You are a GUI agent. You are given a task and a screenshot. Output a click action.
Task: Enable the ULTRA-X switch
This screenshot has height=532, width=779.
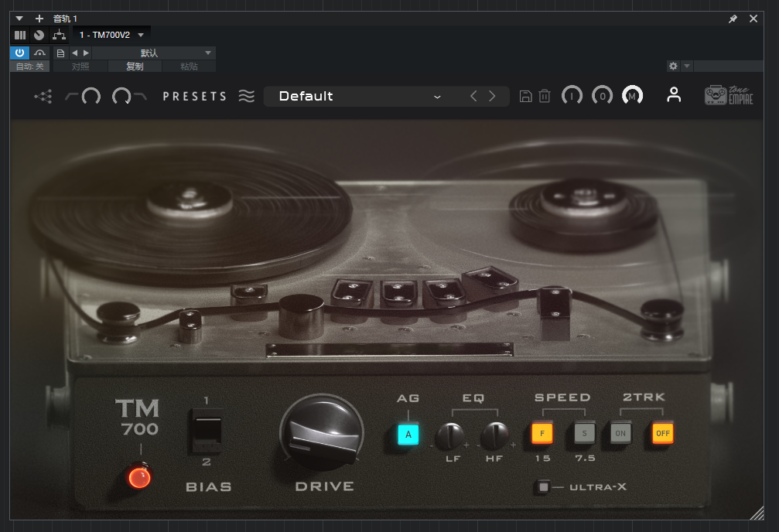544,486
